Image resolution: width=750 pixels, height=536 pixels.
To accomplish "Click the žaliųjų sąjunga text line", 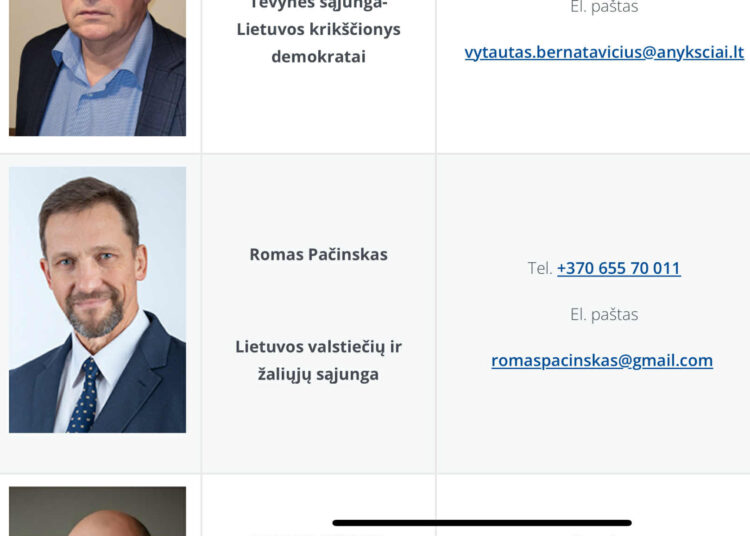I will (319, 374).
